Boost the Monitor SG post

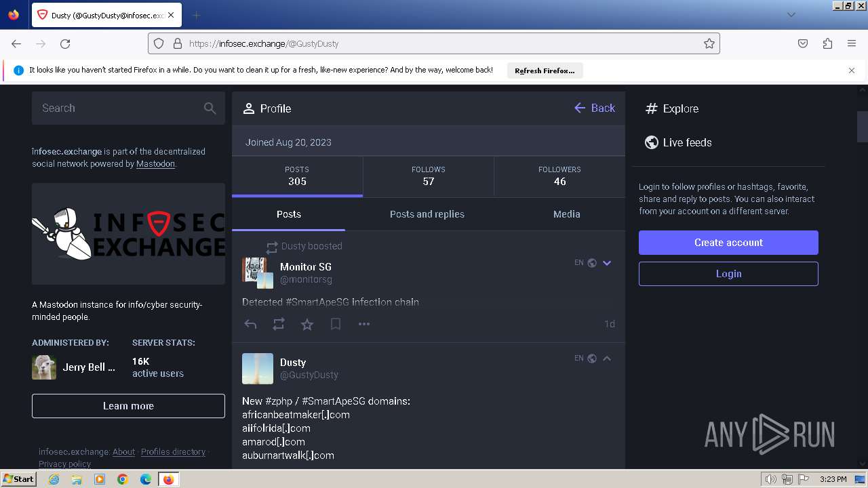(279, 325)
